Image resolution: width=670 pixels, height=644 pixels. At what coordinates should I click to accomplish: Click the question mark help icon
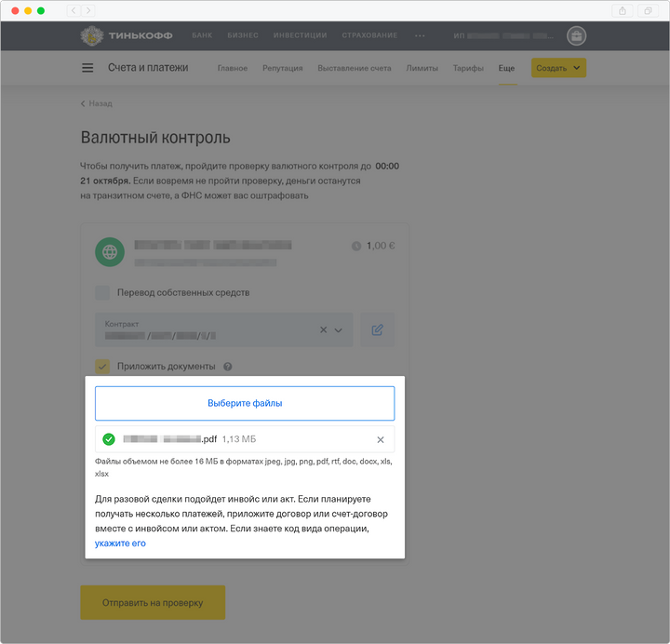tap(228, 367)
